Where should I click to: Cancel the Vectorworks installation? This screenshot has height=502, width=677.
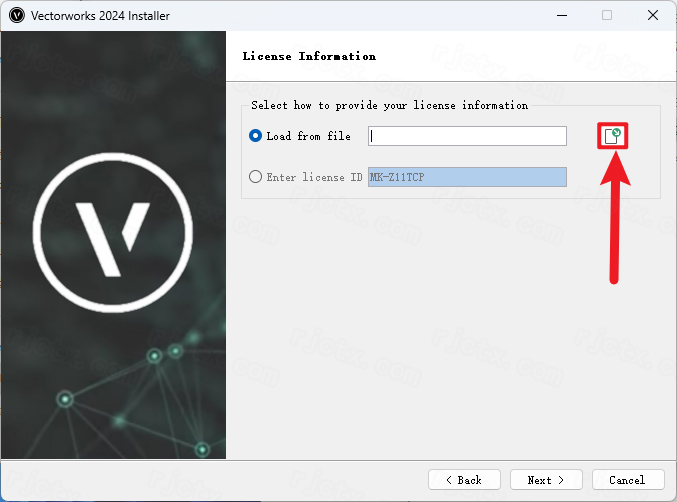click(628, 480)
